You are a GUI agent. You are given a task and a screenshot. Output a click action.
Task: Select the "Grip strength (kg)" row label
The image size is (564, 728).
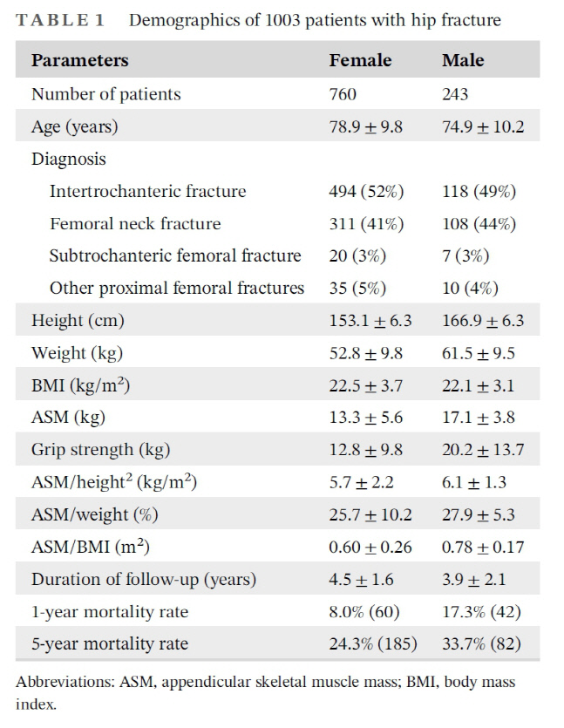[x=100, y=449]
